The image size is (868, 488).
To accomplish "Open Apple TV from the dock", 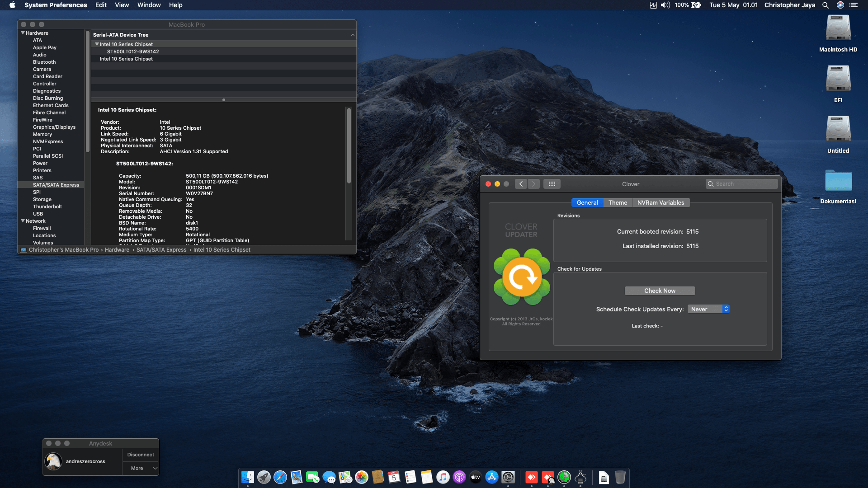I will [476, 477].
